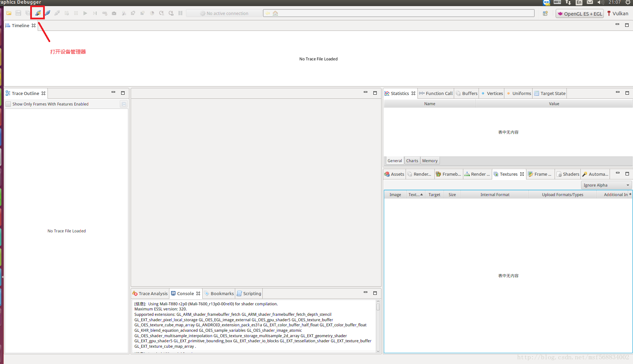Viewport: 633px width, 364px height.
Task: Open the Scripting tab
Action: 249,293
